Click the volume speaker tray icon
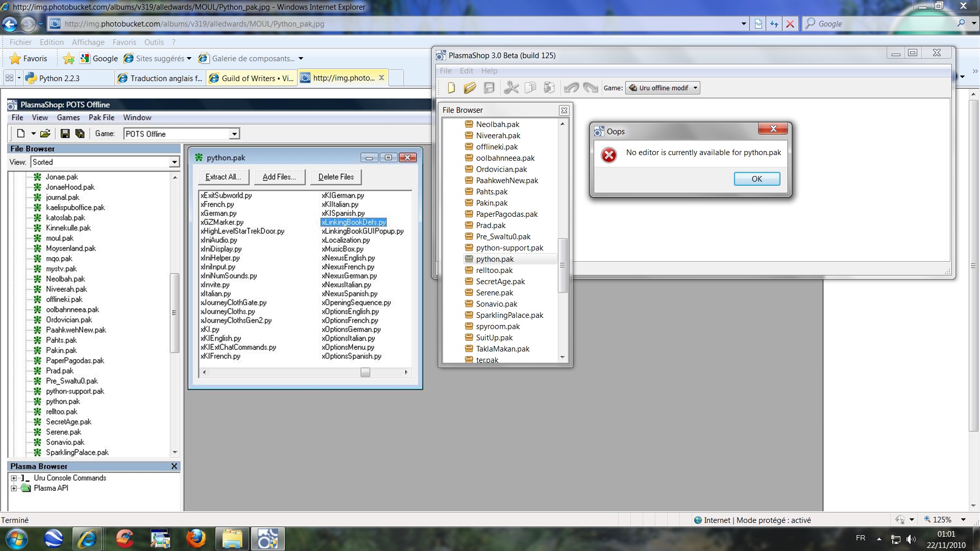 911,539
